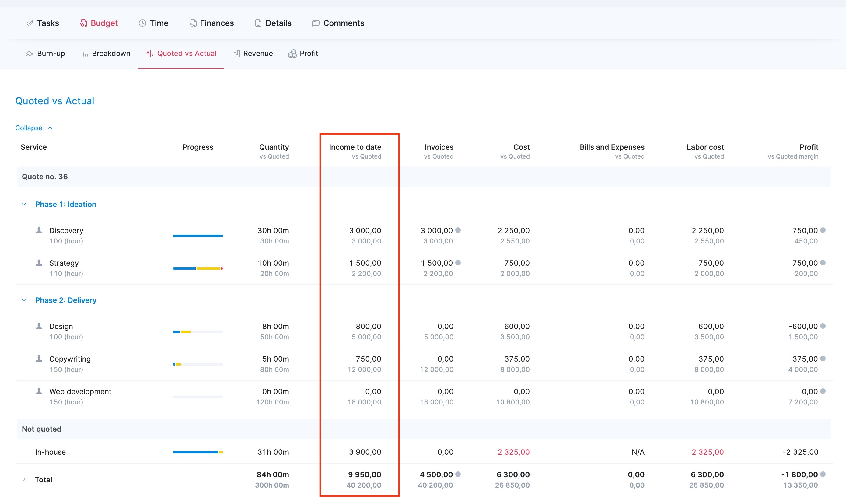The width and height of the screenshot is (846, 504).
Task: Click the Discovery progress bar
Action: [198, 236]
